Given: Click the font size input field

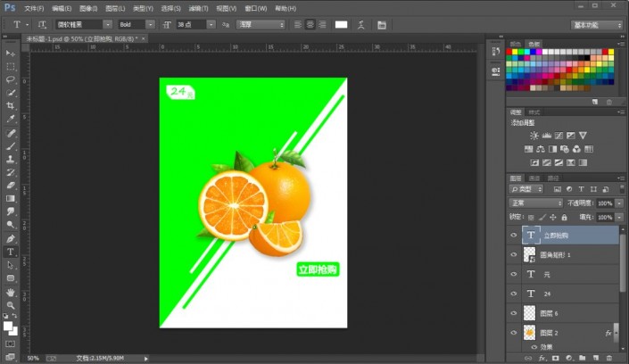Looking at the screenshot, I should [191, 24].
